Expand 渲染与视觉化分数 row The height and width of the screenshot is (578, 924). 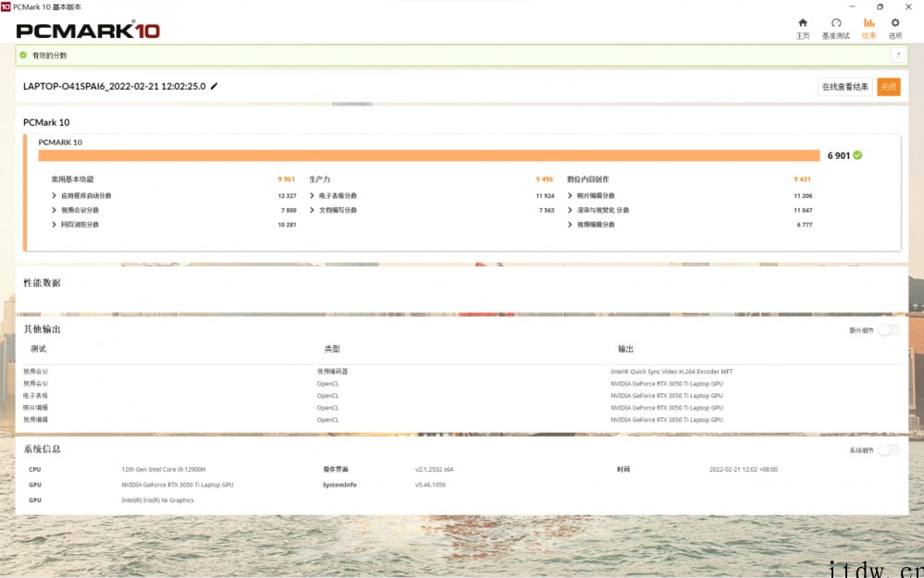pos(570,210)
